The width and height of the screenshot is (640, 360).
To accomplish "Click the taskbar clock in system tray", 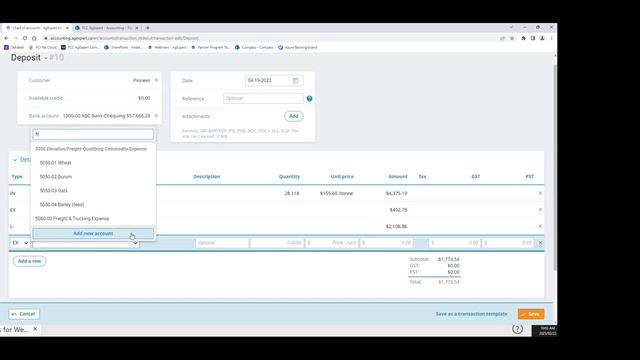I will (547, 331).
